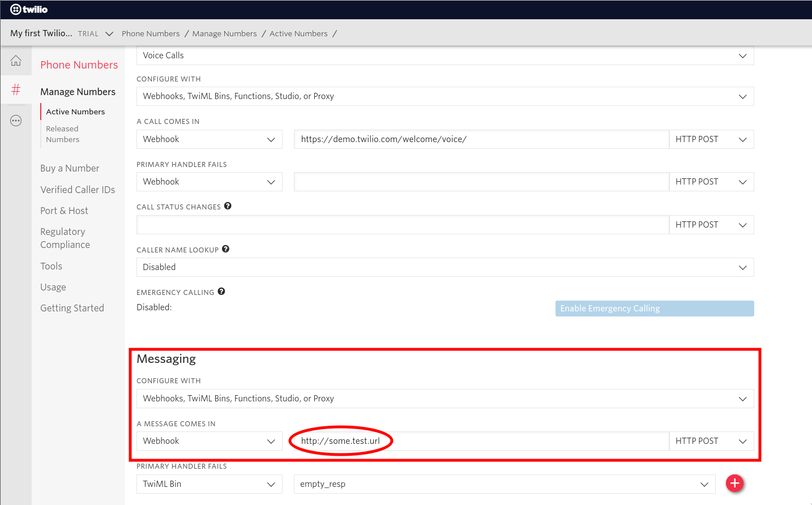Select Released Numbers in the sidebar

click(x=63, y=134)
